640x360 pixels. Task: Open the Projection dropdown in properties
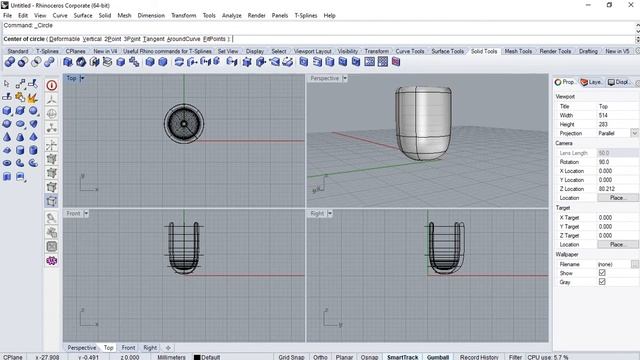634,133
